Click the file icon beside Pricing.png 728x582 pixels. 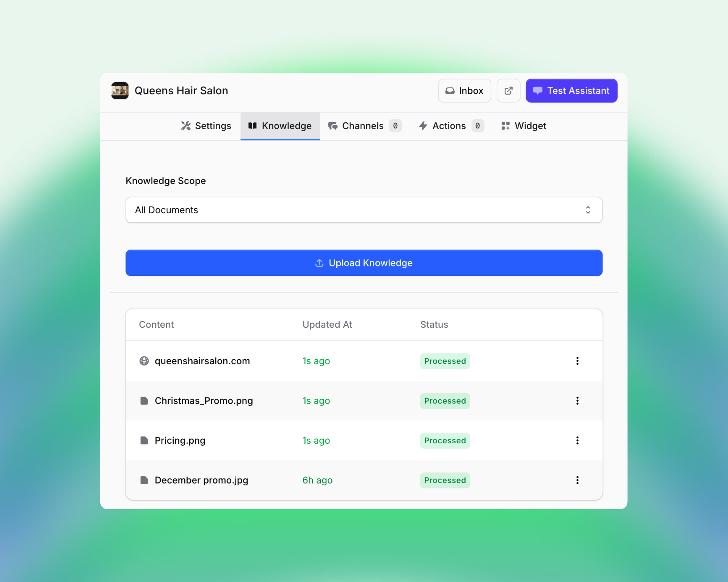144,440
